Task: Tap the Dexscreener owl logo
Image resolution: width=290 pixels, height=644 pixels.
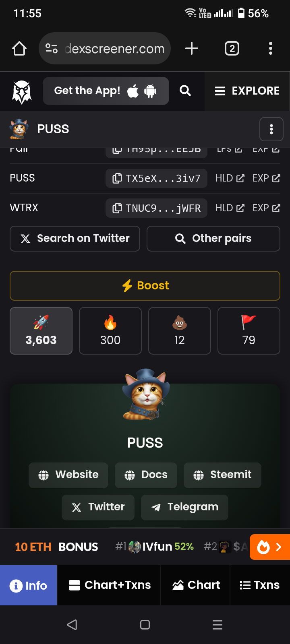Action: coord(22,91)
